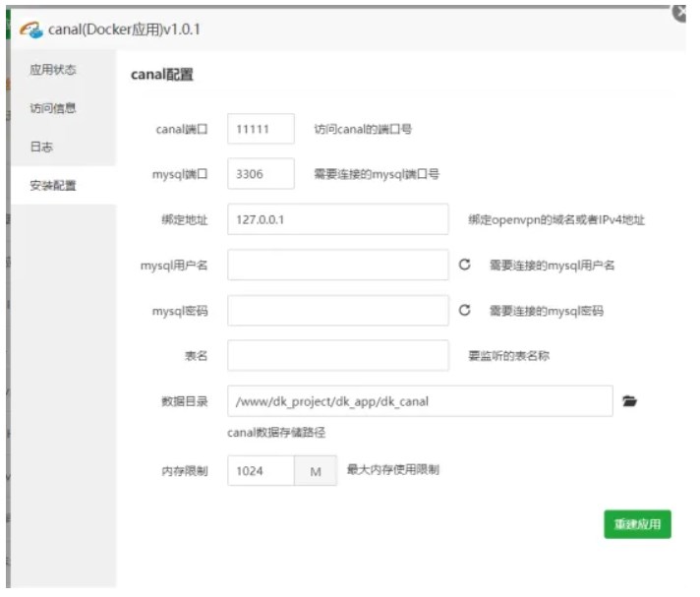Click the 内存限制 field showing 1024
700x597 pixels.
click(x=261, y=471)
